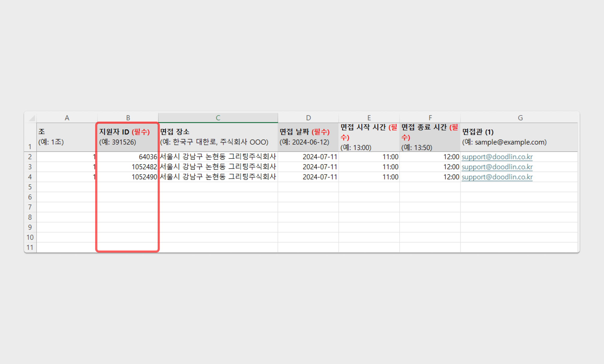Click the 면접 장소 header cell
604x364 pixels.
(x=218, y=137)
